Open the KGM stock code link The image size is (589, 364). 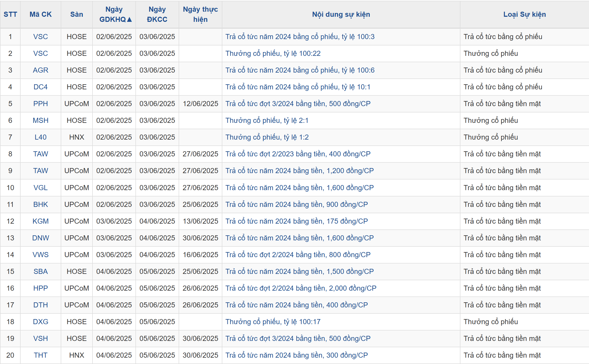(41, 221)
